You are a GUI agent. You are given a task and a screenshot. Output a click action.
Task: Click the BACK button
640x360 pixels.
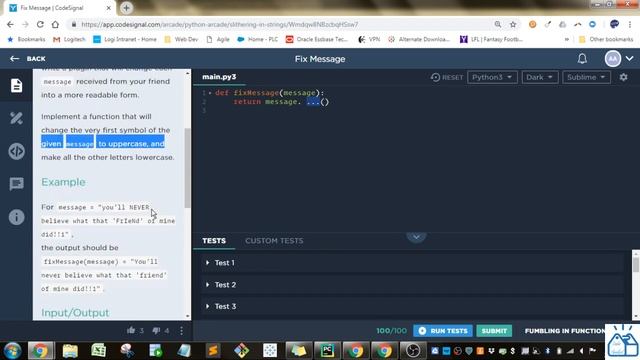pos(27,59)
